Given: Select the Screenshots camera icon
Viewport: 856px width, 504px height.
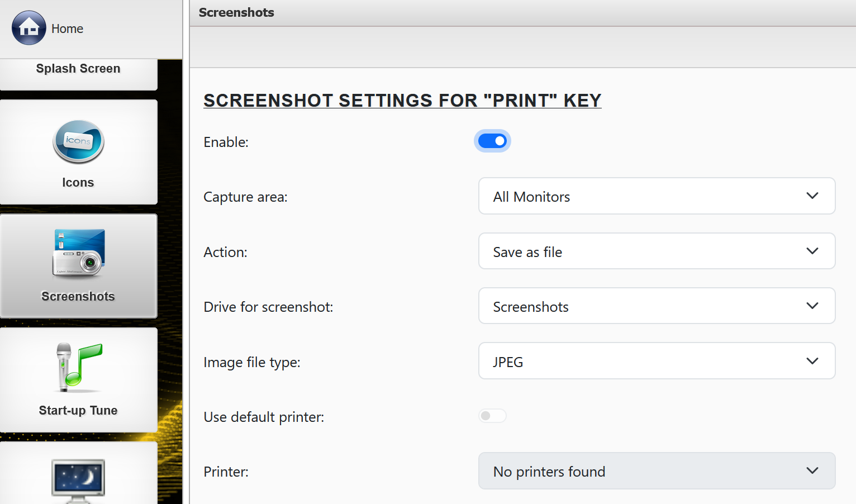Looking at the screenshot, I should 78,253.
